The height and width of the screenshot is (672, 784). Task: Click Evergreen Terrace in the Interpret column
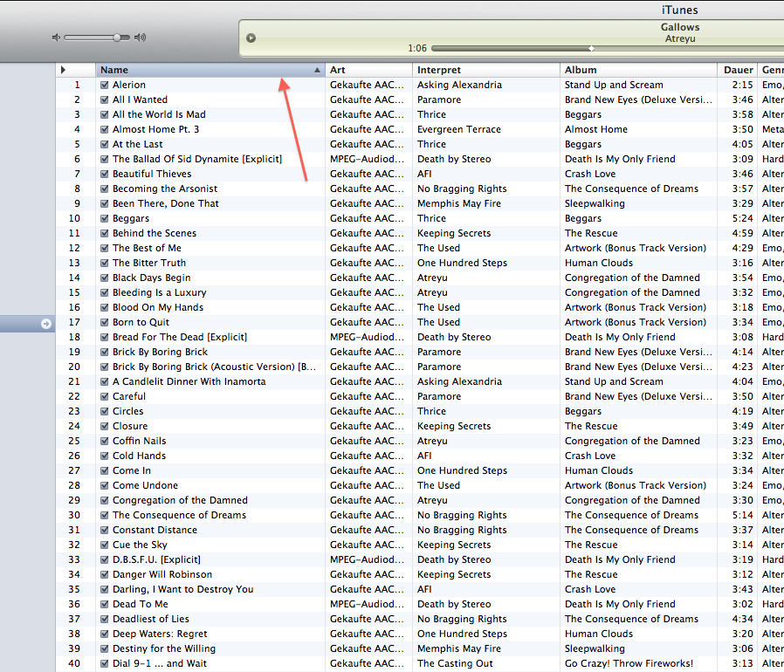point(459,129)
